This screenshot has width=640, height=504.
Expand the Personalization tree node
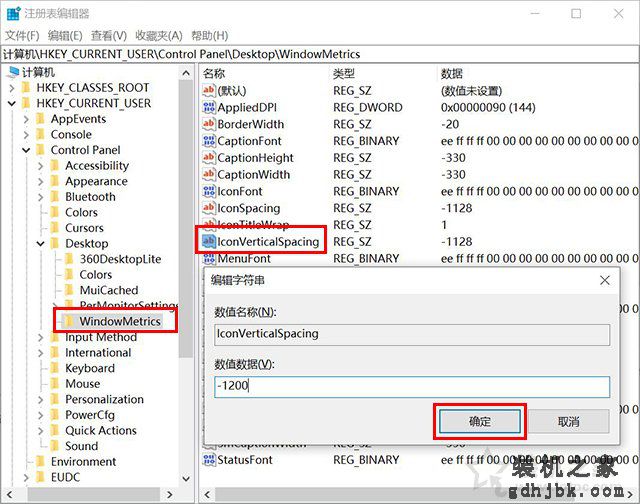pos(40,399)
